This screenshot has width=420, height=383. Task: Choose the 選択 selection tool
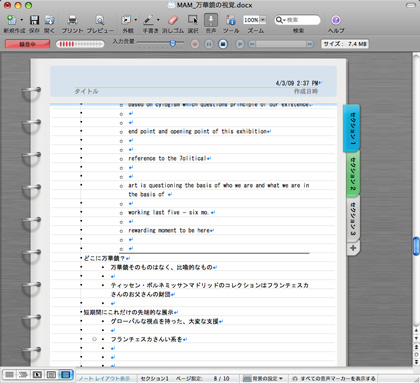(x=193, y=20)
